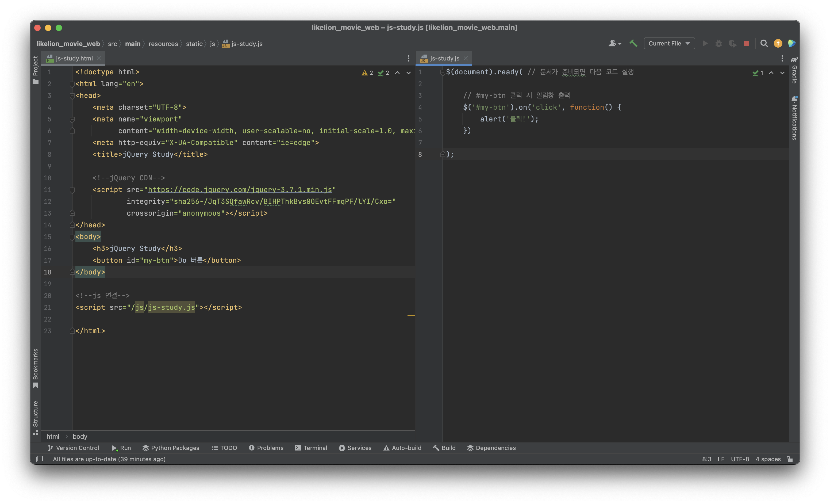This screenshot has width=830, height=504.
Task: Switch to the js-study.html editor tab
Action: (74, 58)
